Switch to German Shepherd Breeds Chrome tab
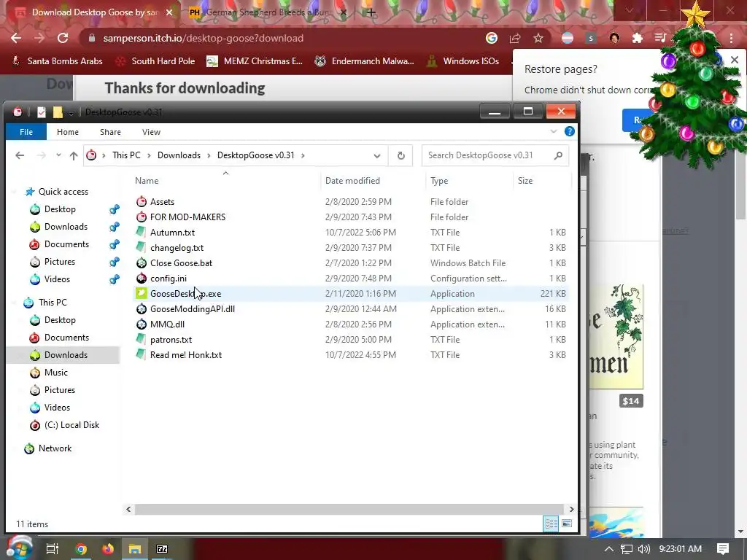This screenshot has width=747, height=560. [x=268, y=12]
